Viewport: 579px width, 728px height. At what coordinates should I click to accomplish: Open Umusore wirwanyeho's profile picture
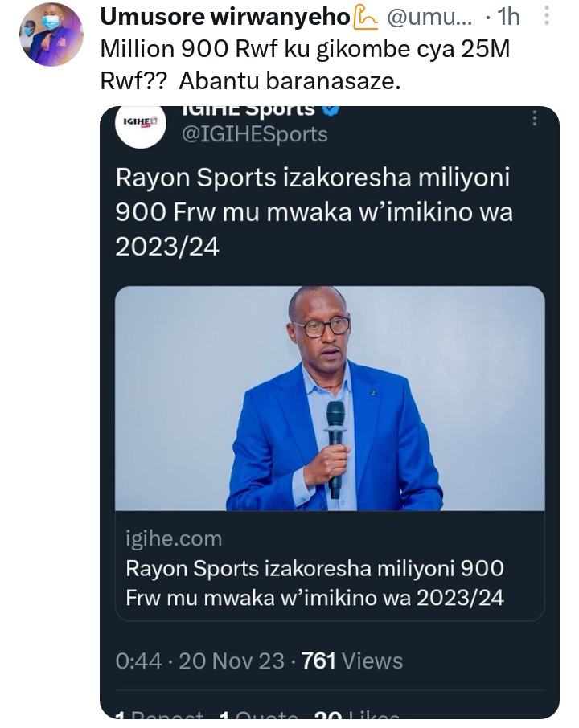coord(51,35)
